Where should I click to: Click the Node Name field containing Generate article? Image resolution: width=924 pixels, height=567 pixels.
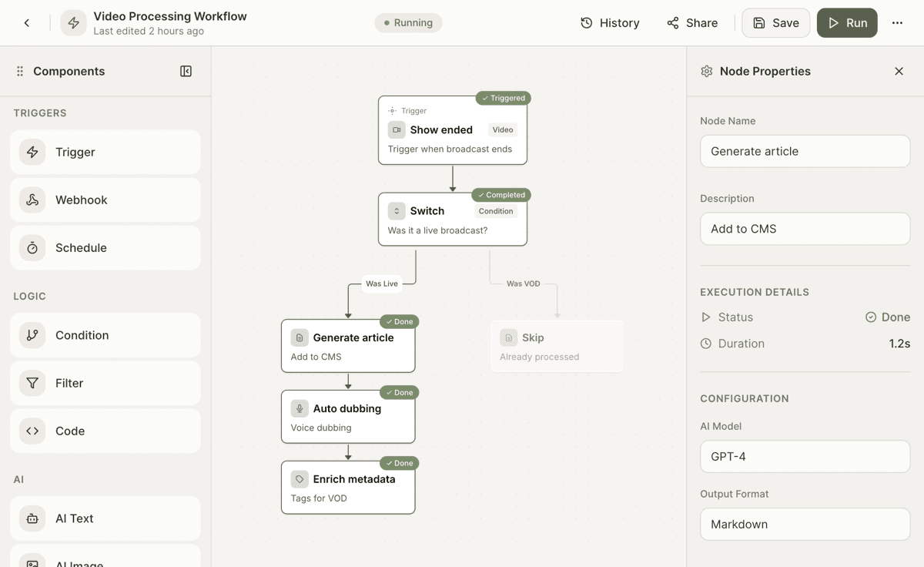point(805,151)
